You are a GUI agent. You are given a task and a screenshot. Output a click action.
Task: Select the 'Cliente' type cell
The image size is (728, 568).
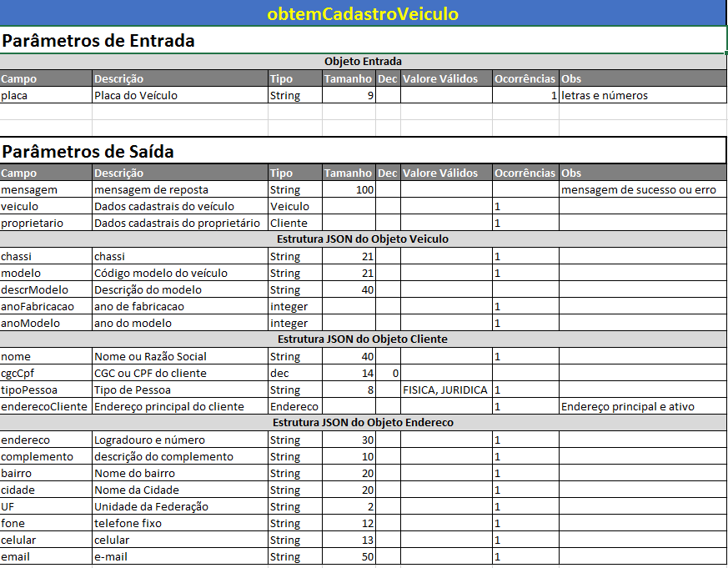click(295, 224)
